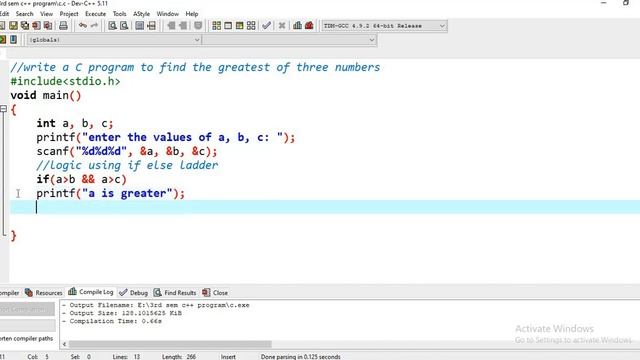Click the 'Output Filename' line in compile log

156,305
